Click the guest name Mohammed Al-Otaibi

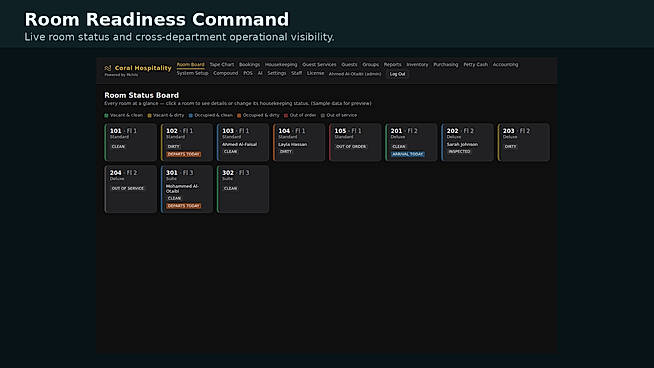(x=182, y=189)
